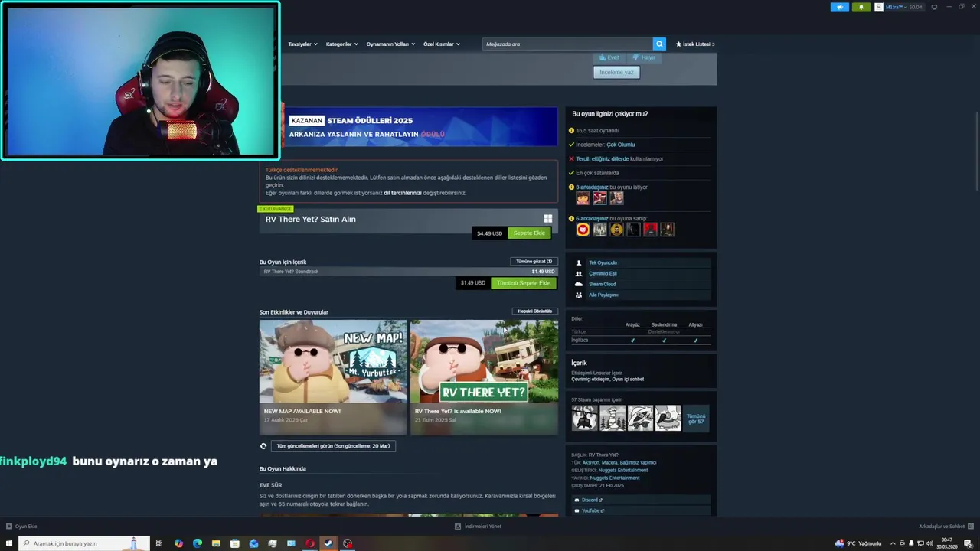980x551 pixels.
Task: Expand the Tavsiyeler dropdown menu
Action: pos(302,44)
